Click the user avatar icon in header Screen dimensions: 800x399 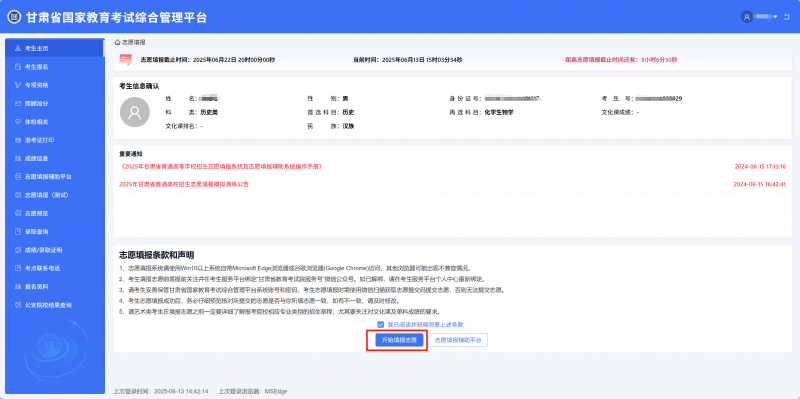coord(747,17)
